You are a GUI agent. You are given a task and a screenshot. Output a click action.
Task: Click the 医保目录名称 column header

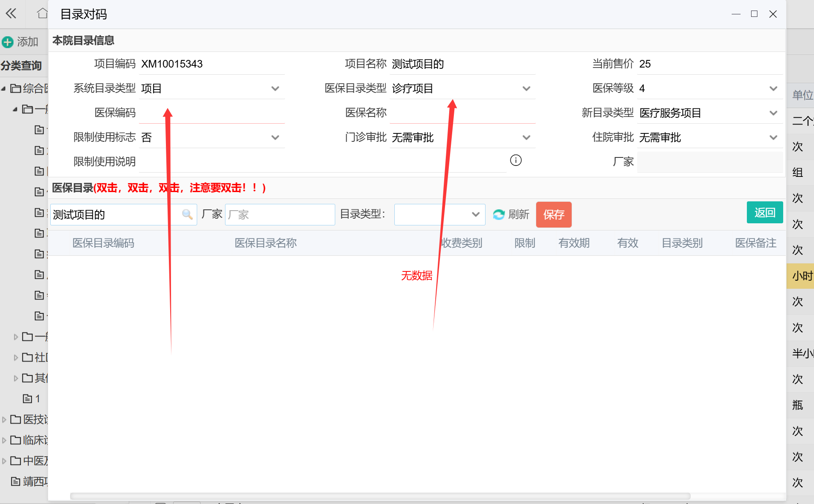tap(266, 243)
